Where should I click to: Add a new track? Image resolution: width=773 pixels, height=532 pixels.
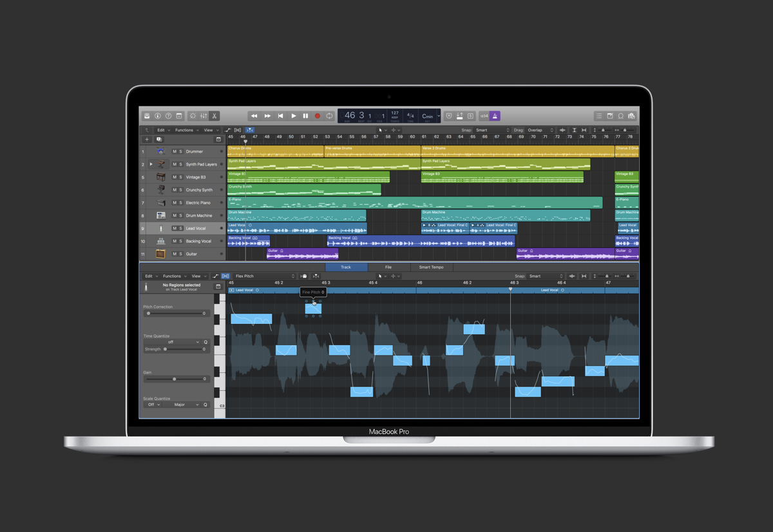(147, 139)
